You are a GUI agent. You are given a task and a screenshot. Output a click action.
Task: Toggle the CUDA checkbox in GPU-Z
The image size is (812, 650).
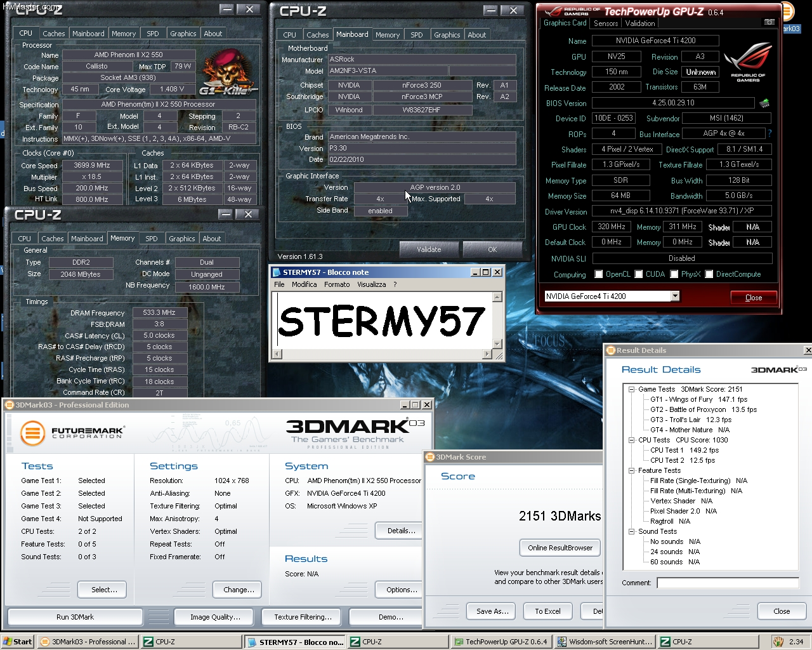click(x=638, y=274)
